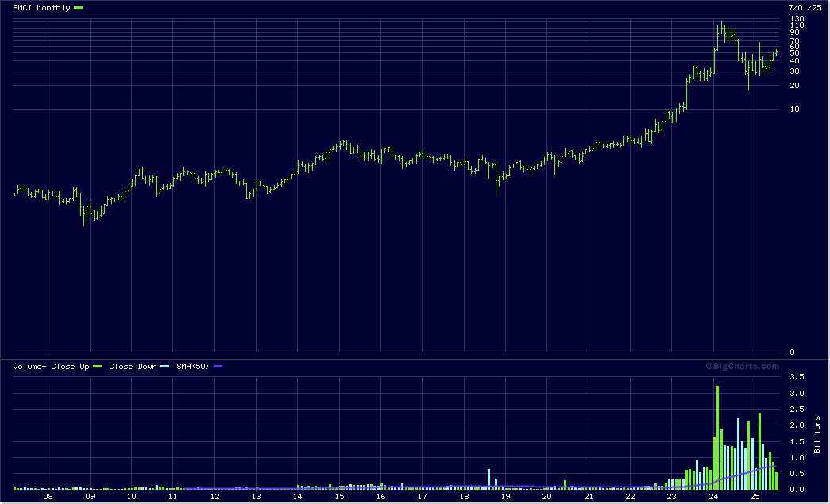Click the 2.0 volume axis label

[x=797, y=425]
